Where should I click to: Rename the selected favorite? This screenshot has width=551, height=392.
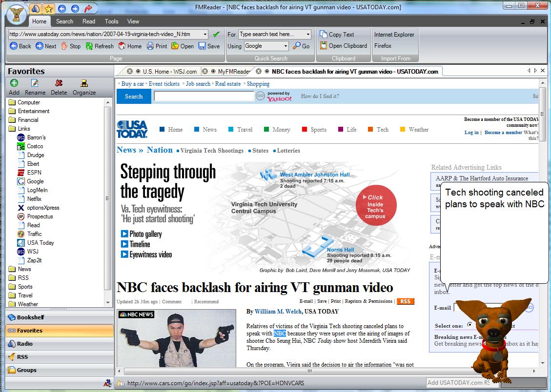pyautogui.click(x=35, y=87)
